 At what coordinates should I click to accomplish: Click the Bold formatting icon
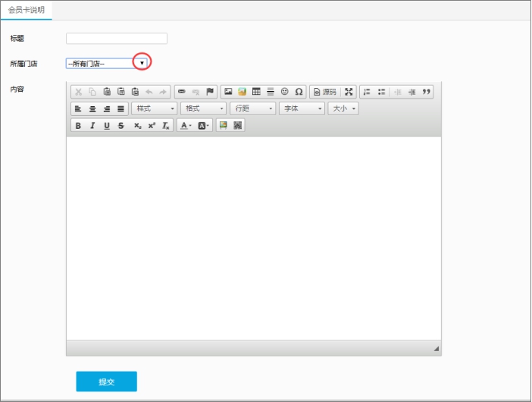click(78, 126)
